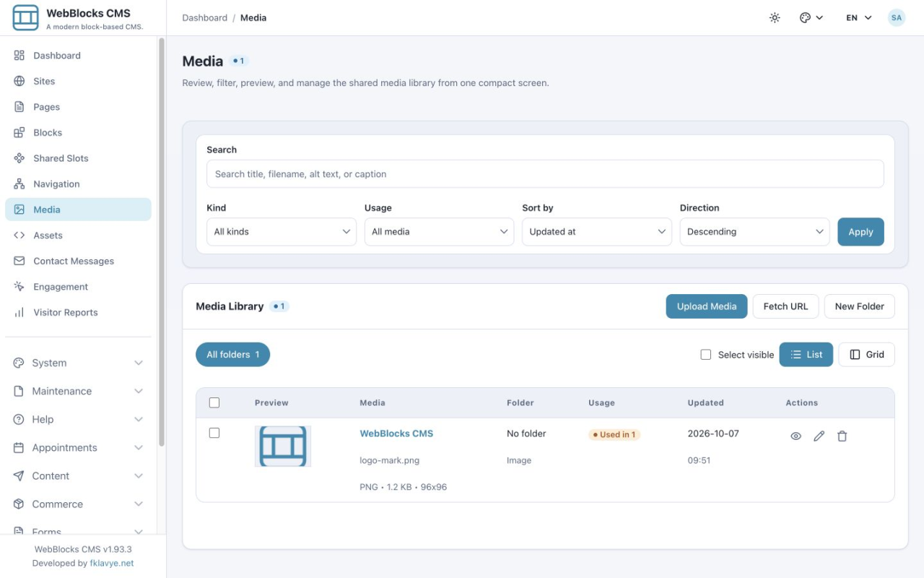Toggle light mode with the sun icon
The height and width of the screenshot is (578, 924).
[x=775, y=17]
